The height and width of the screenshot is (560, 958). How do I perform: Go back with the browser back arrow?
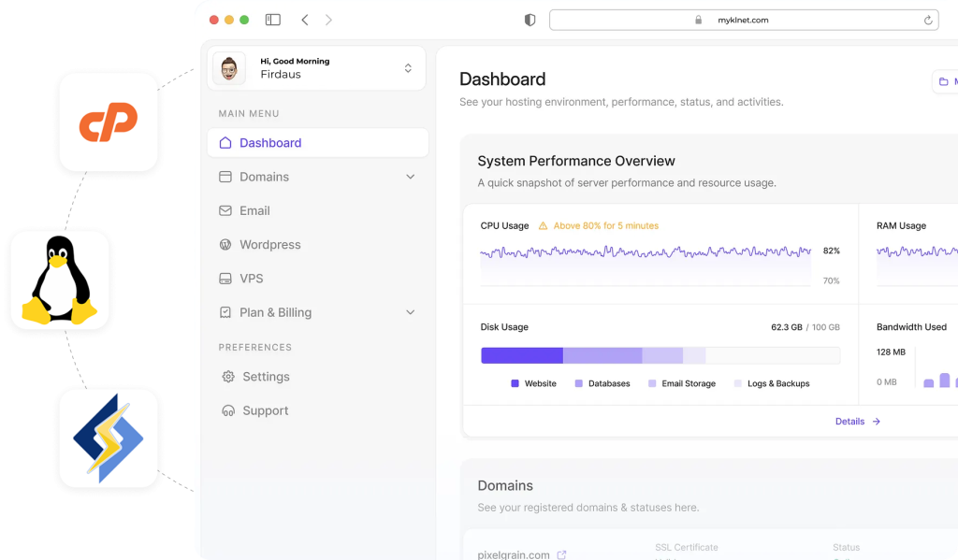pos(305,20)
